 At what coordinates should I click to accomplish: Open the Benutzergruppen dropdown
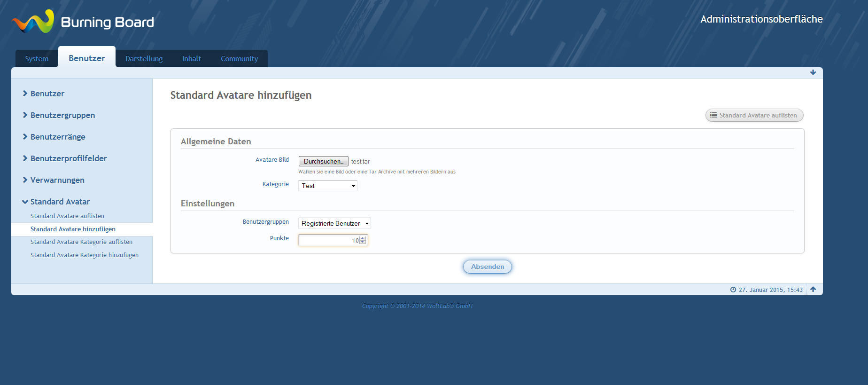click(334, 223)
